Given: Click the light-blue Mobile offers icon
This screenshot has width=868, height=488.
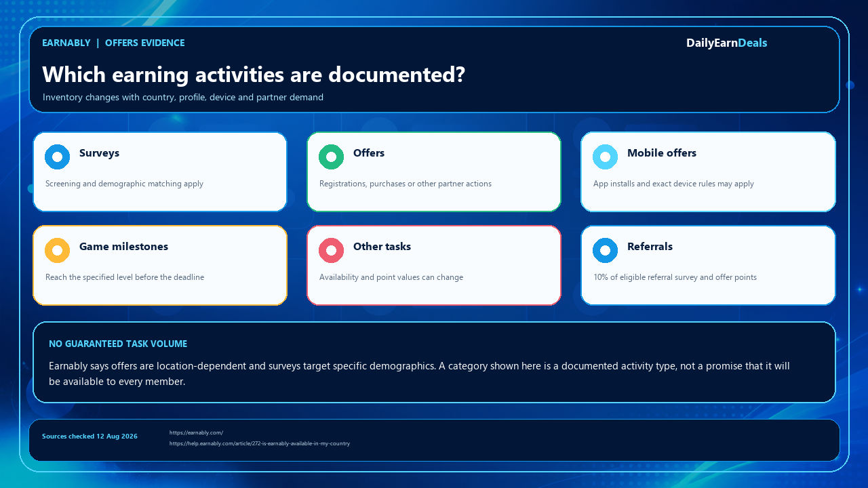Looking at the screenshot, I should click(x=605, y=157).
